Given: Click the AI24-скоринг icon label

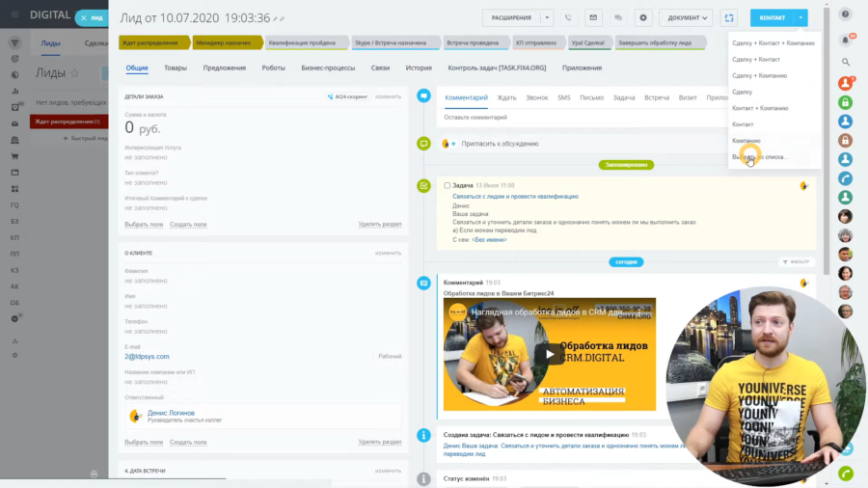Looking at the screenshot, I should pos(347,96).
